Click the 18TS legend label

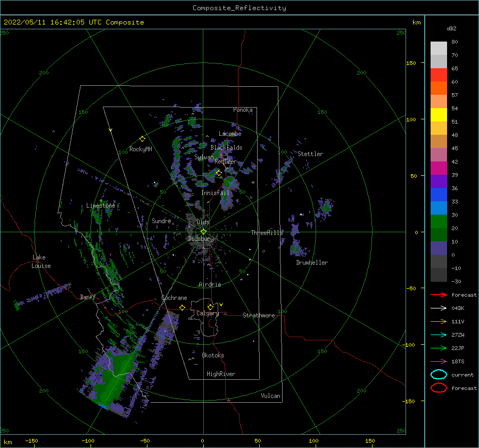pyautogui.click(x=458, y=362)
